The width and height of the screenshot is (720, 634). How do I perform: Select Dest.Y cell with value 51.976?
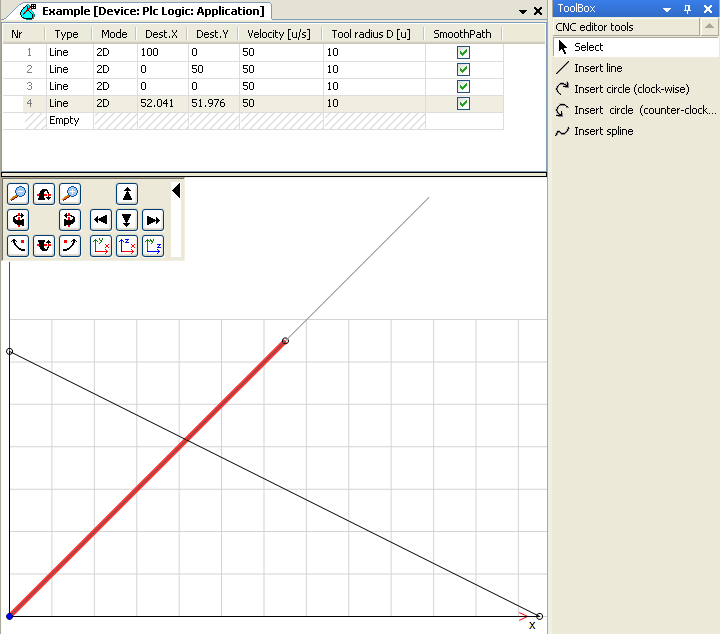click(214, 103)
